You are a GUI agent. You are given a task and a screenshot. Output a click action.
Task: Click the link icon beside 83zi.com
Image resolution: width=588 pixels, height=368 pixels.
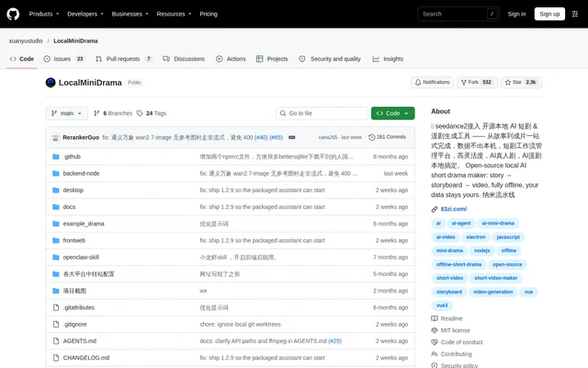[x=435, y=209]
